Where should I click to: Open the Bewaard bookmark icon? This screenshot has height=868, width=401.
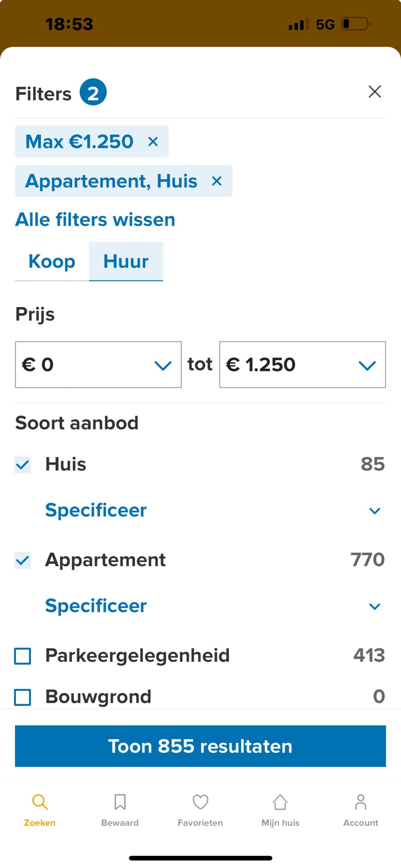coord(120,802)
